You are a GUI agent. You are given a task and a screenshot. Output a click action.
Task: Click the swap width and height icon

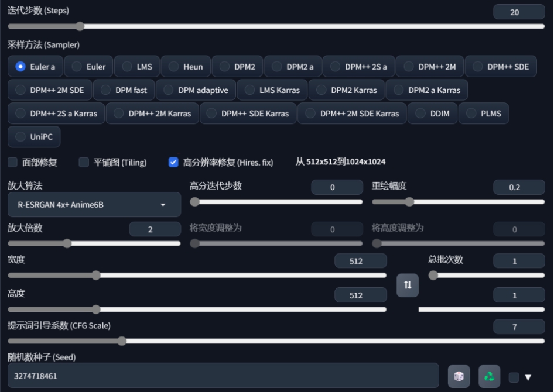click(x=408, y=285)
